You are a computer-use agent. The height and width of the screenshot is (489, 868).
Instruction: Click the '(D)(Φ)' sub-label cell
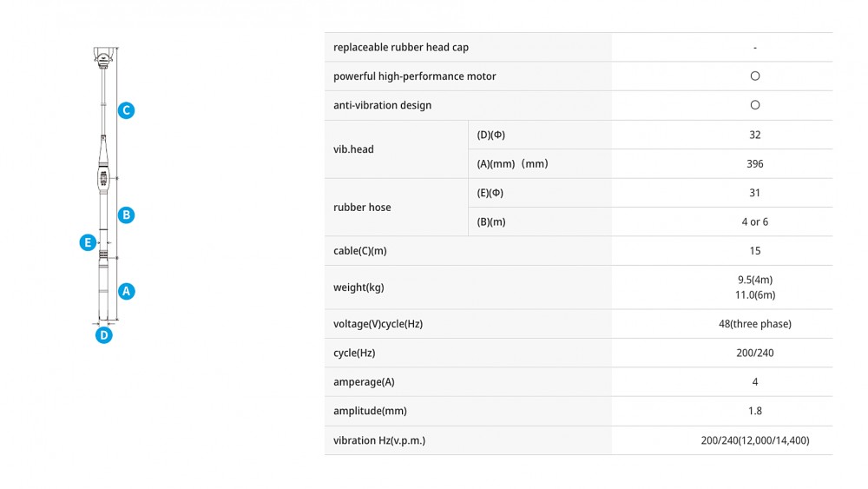(491, 135)
